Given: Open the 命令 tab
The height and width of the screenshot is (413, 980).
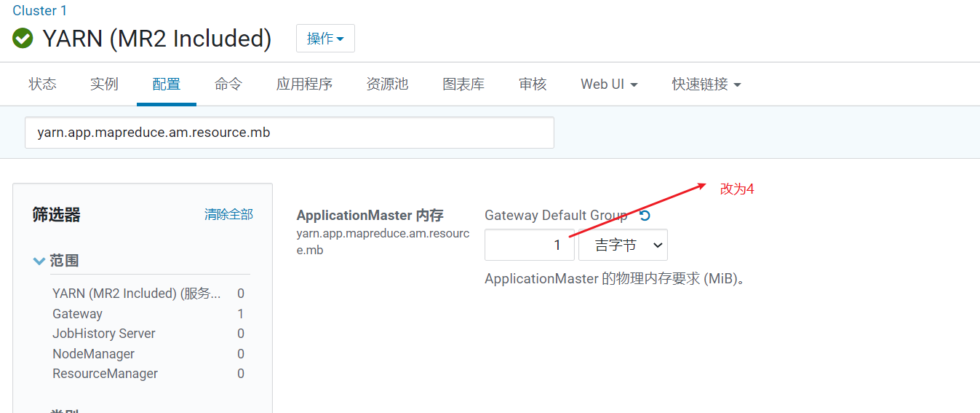Looking at the screenshot, I should pyautogui.click(x=228, y=84).
